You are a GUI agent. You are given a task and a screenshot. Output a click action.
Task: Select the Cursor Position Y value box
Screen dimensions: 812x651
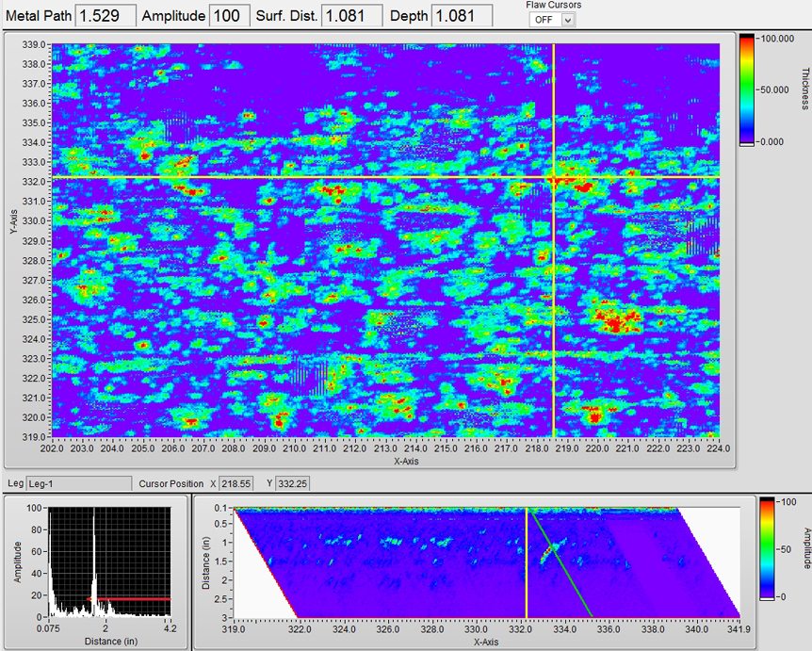point(301,483)
